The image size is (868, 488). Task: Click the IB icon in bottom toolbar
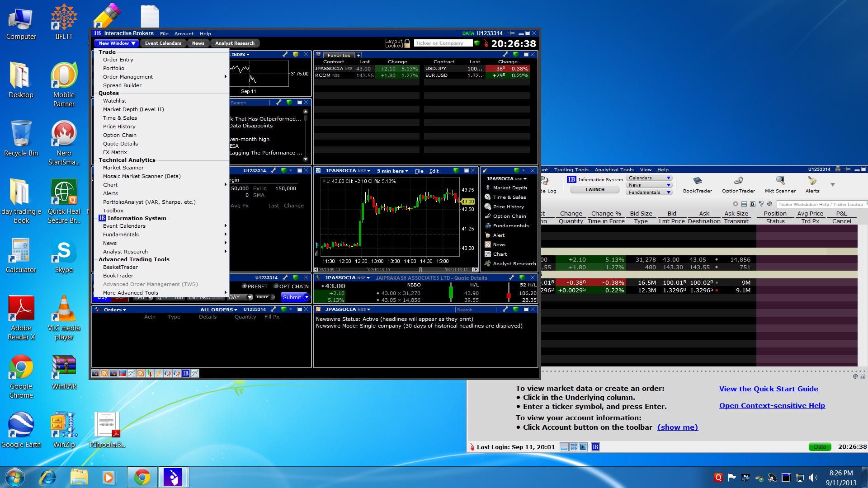[x=185, y=373]
